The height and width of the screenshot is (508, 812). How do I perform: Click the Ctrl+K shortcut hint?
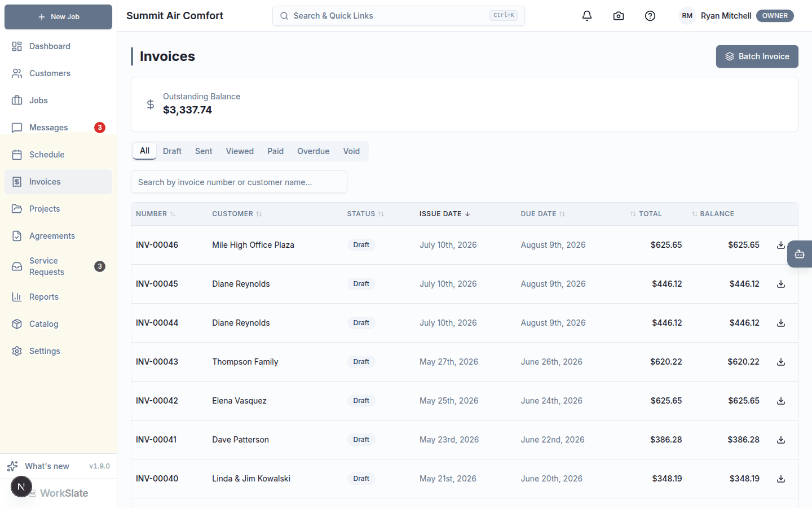(504, 16)
